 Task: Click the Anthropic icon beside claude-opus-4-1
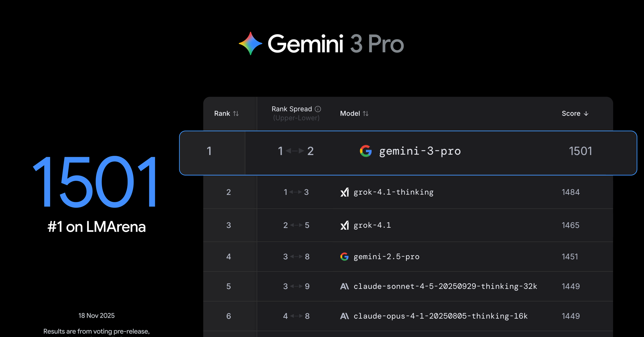344,316
